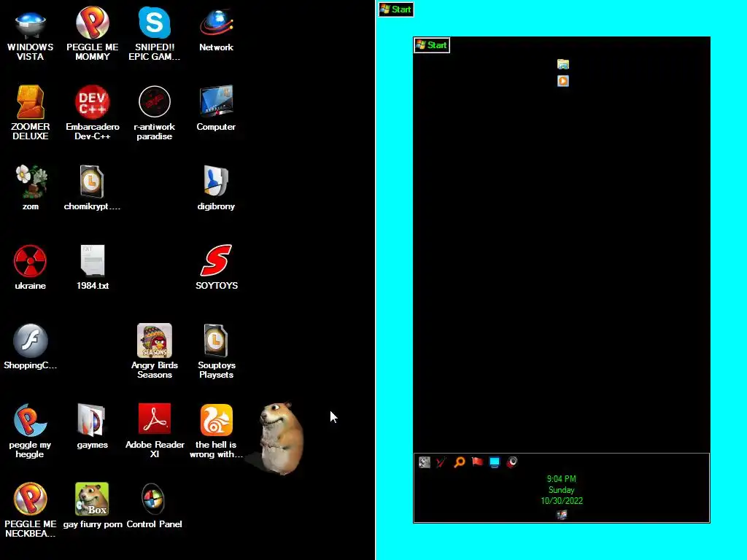Launch Angry Birds Seasons
747x560 pixels.
tap(155, 351)
